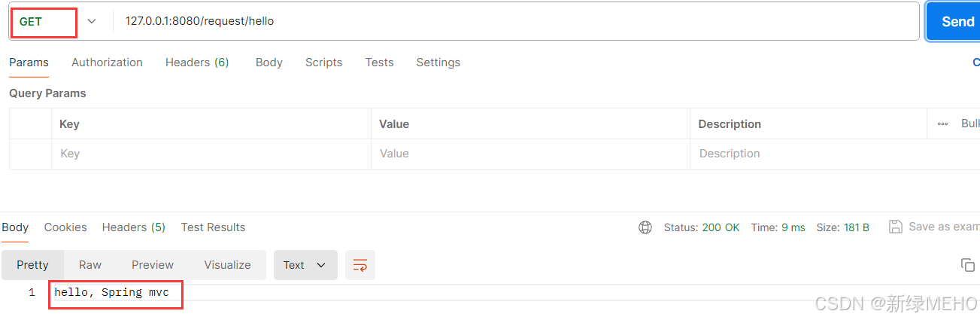This screenshot has height=320, width=980.
Task: Select the request Body tab
Action: [269, 62]
